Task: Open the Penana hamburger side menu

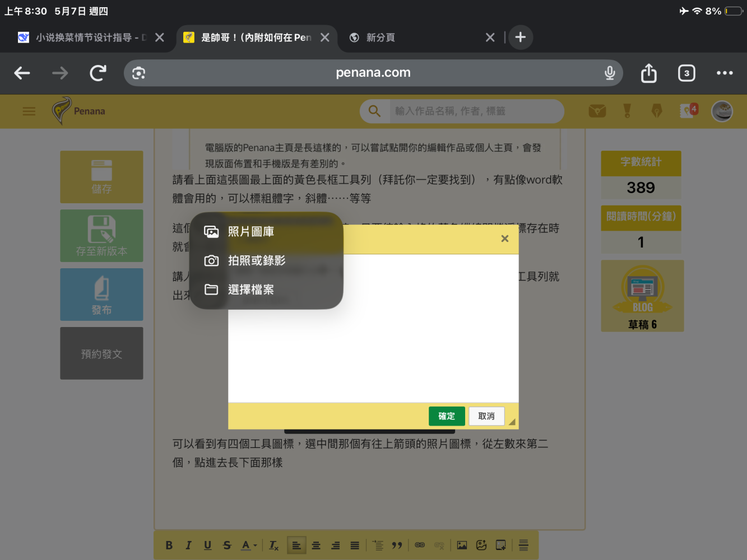Action: tap(29, 111)
